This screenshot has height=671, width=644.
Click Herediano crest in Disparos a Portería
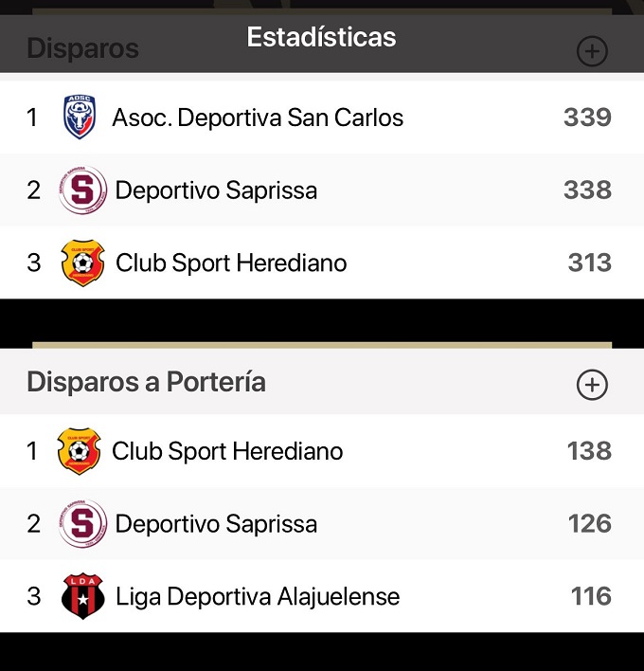[78, 451]
